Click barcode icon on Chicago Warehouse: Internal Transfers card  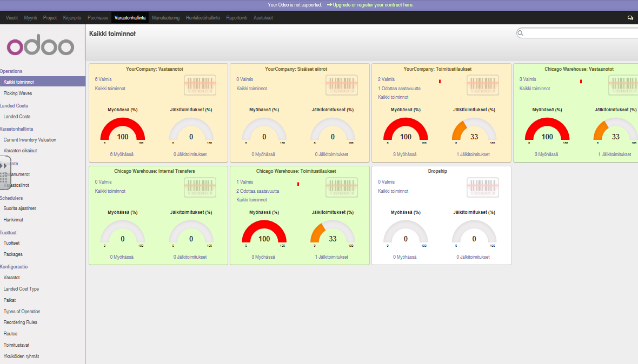tap(200, 187)
